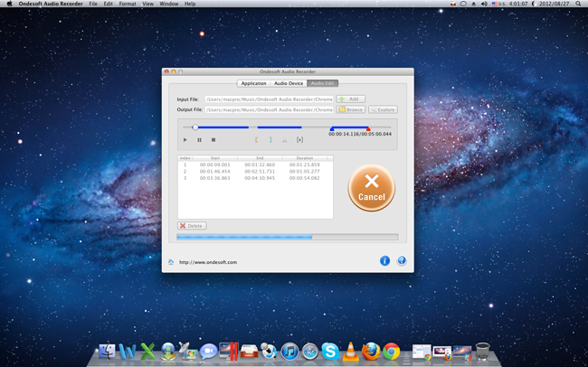Click end time 00:01:32.860
Viewport: 588px width, 367px height.
pos(260,165)
